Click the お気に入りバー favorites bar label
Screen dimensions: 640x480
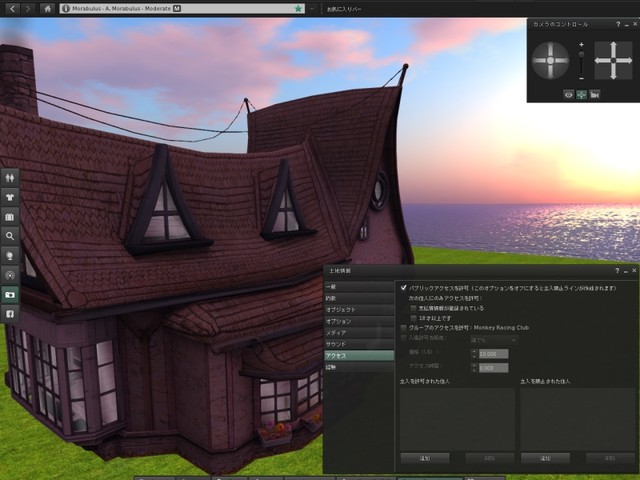(x=344, y=9)
